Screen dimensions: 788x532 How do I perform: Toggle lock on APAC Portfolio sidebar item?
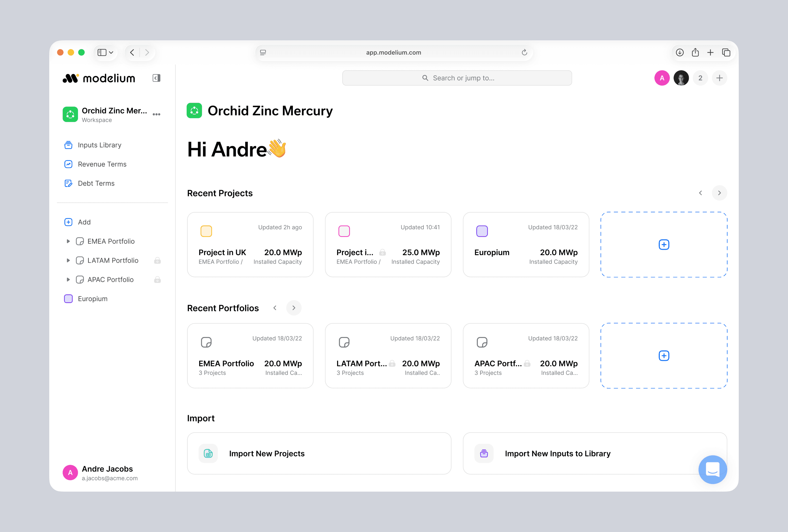(157, 280)
